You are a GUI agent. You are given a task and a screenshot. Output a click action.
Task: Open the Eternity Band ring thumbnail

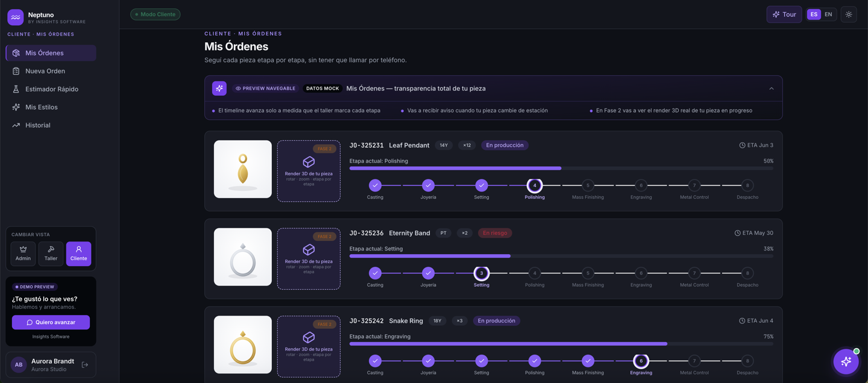tap(243, 257)
